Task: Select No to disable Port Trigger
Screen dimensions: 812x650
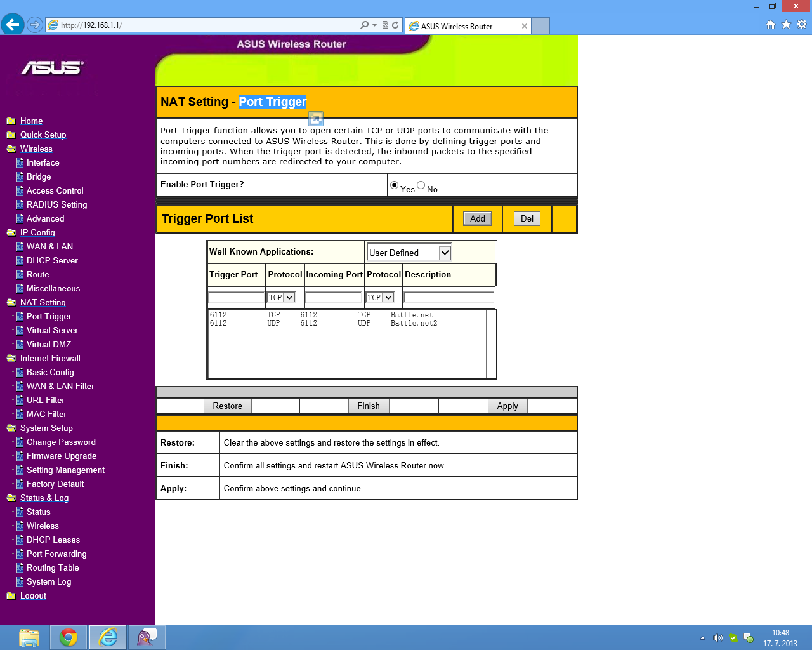Action: point(421,185)
